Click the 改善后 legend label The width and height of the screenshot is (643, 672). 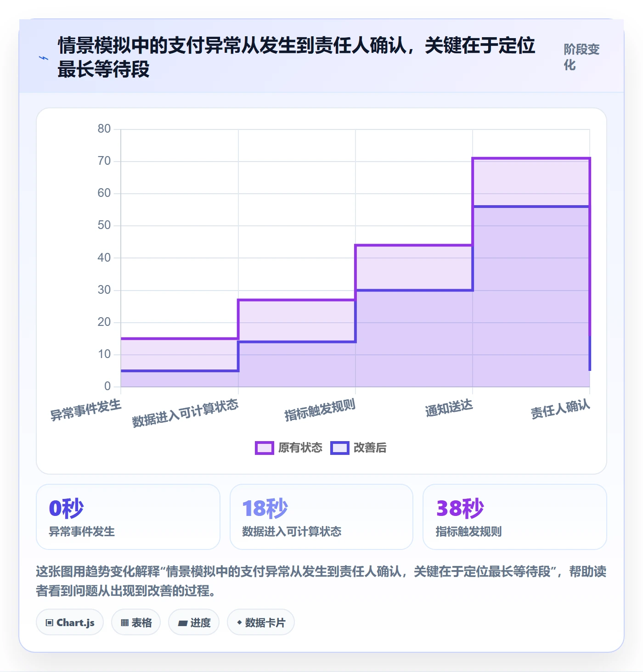point(370,448)
